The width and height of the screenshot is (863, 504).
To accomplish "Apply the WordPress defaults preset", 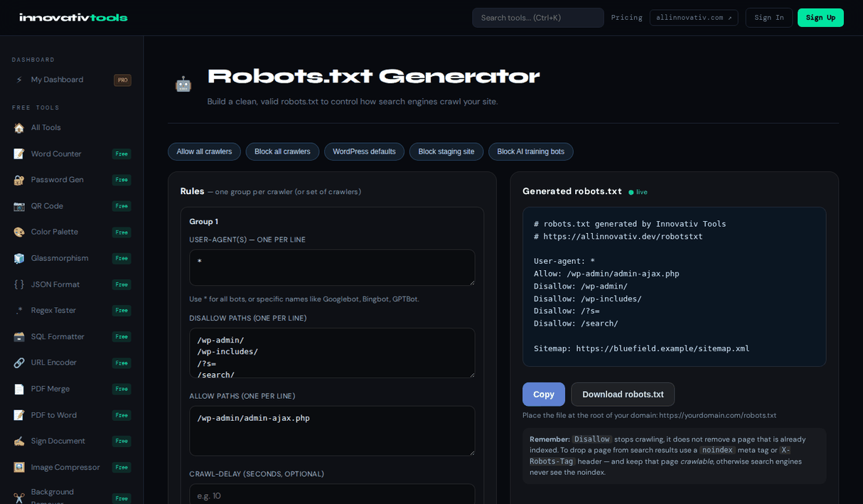I will point(364,151).
